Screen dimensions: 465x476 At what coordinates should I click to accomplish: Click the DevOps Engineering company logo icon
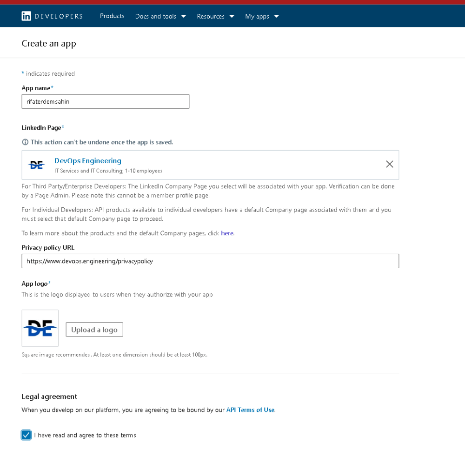36,165
